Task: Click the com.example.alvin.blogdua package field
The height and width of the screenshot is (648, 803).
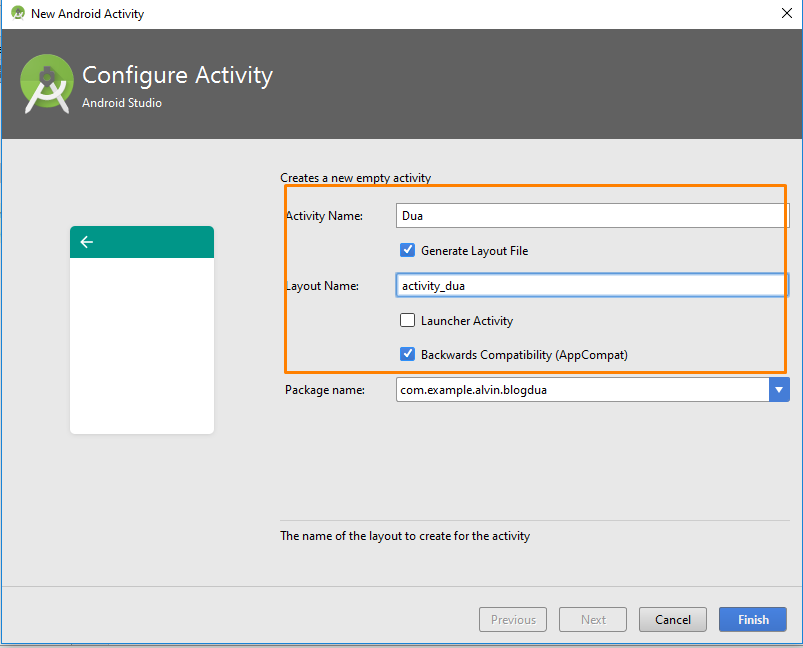Action: (582, 390)
